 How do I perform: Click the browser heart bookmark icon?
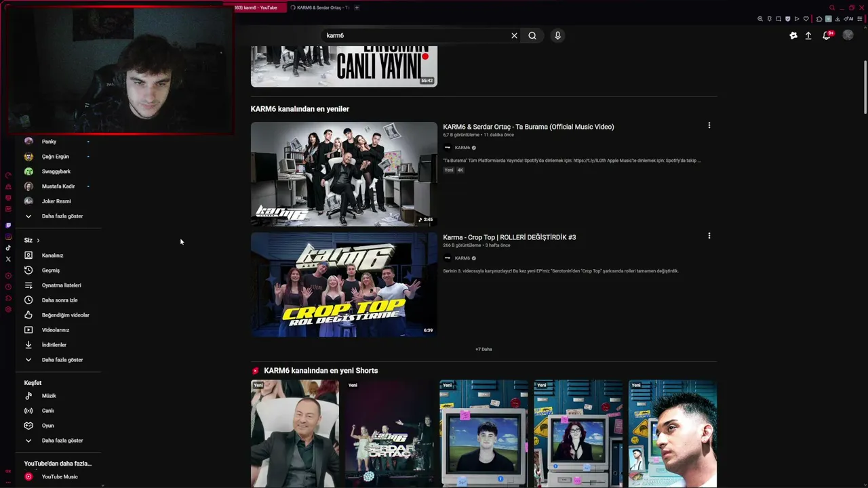pyautogui.click(x=806, y=19)
